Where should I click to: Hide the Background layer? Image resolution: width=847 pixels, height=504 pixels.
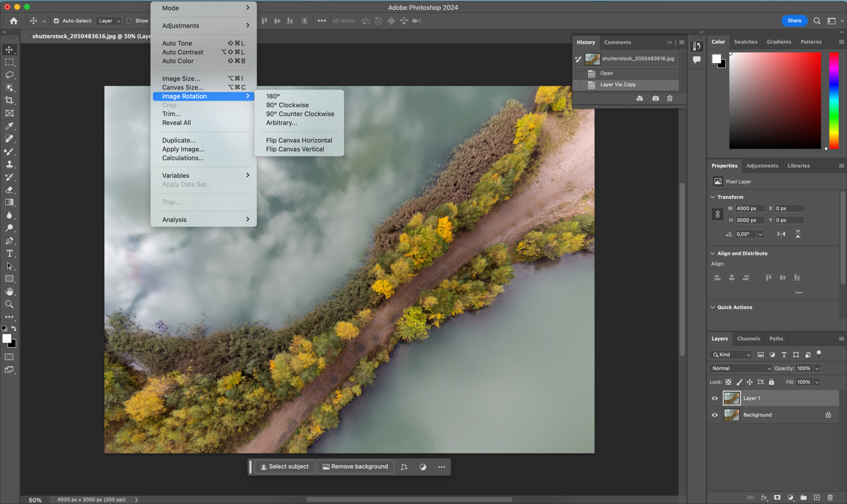point(714,415)
